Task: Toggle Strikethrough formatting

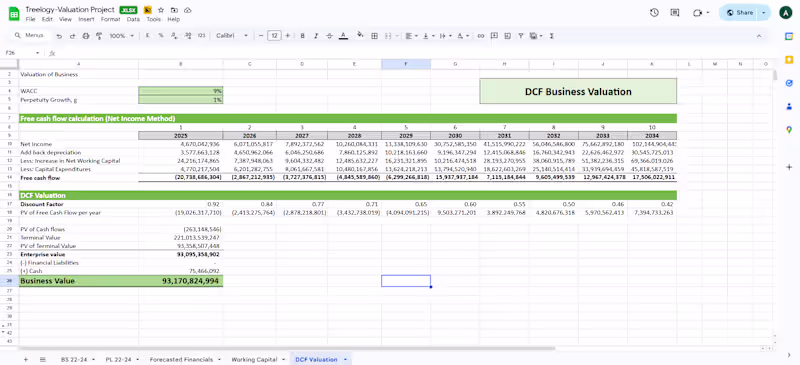Action: [330, 36]
